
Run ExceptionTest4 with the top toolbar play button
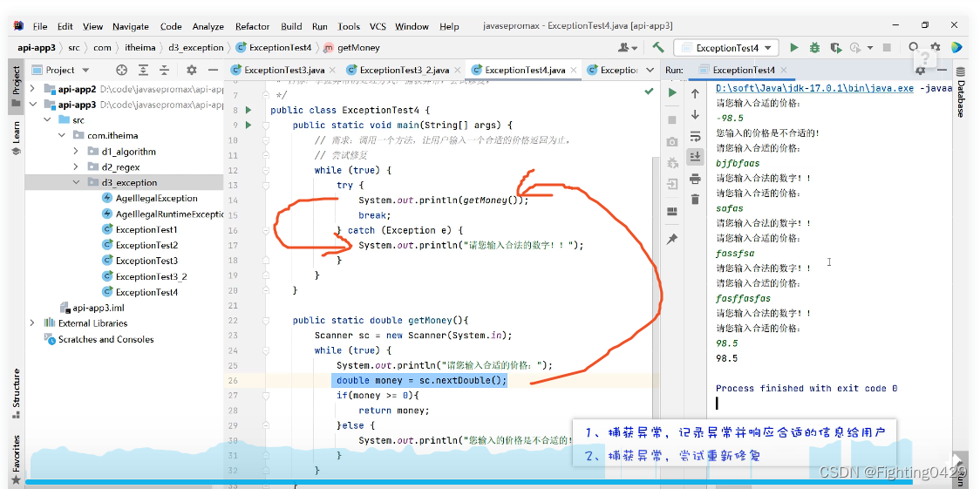(793, 47)
